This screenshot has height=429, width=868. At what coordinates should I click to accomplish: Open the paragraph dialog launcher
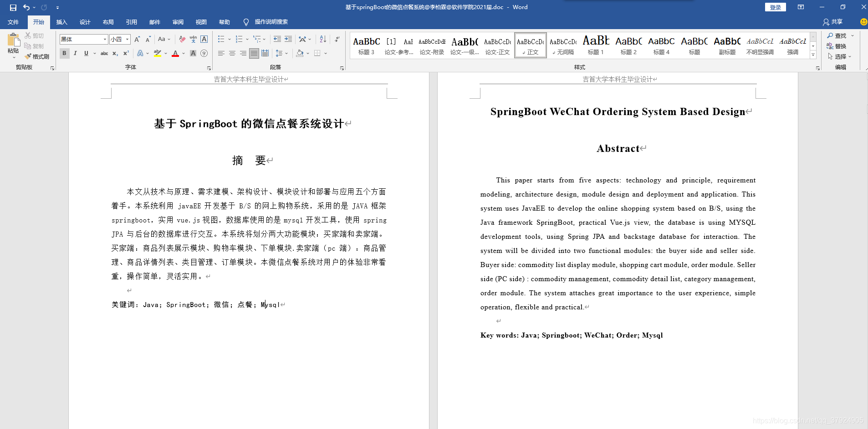(342, 68)
